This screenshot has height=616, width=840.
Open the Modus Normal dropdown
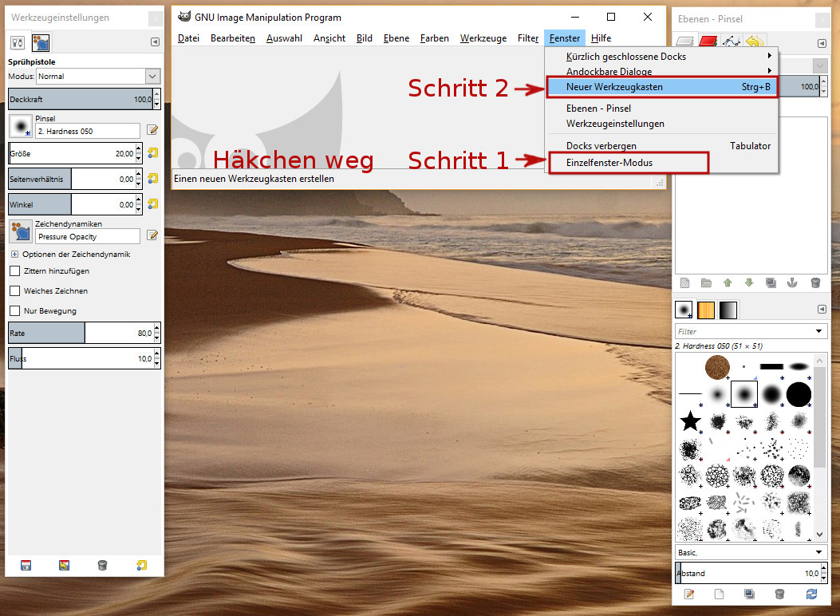(x=152, y=76)
